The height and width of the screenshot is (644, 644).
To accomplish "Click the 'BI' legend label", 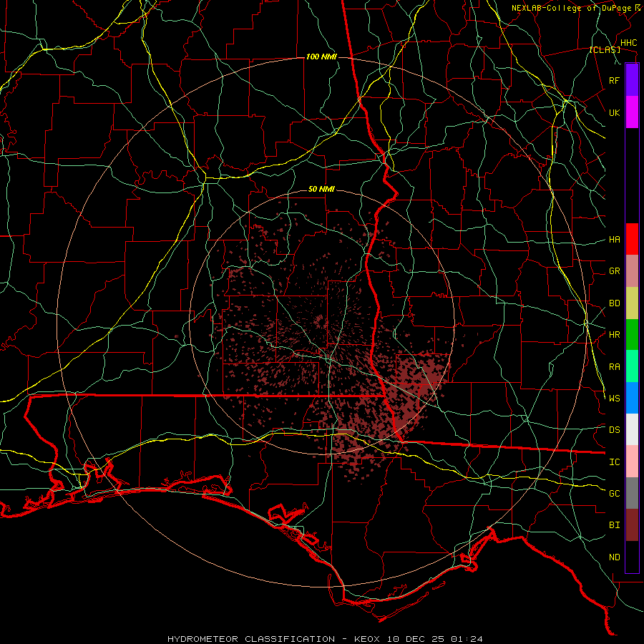I will [x=614, y=525].
